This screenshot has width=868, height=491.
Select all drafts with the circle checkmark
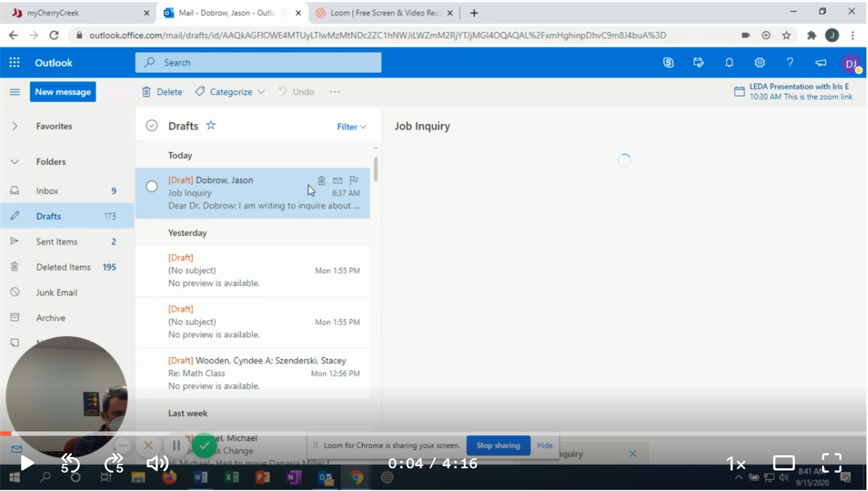coord(152,126)
